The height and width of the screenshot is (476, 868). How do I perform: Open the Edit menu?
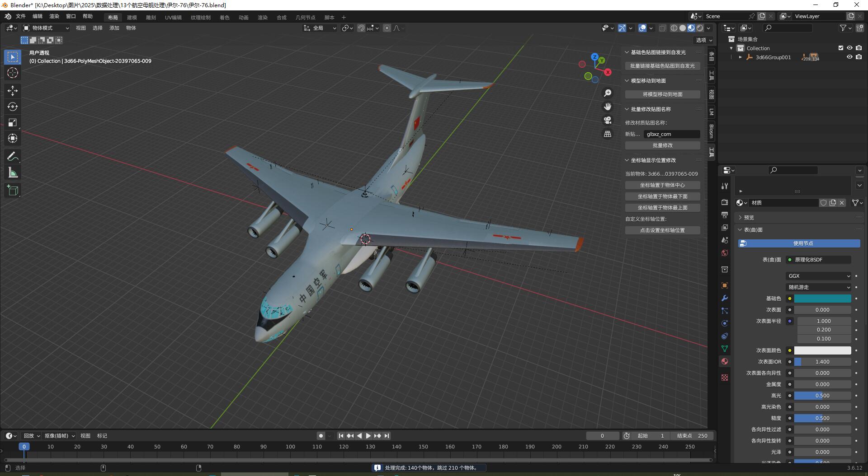click(x=38, y=16)
